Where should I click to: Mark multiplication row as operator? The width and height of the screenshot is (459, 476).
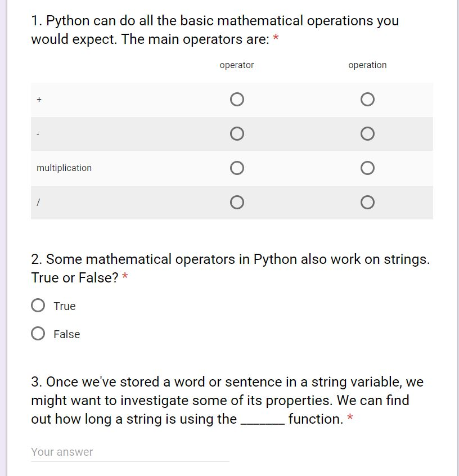point(237,168)
